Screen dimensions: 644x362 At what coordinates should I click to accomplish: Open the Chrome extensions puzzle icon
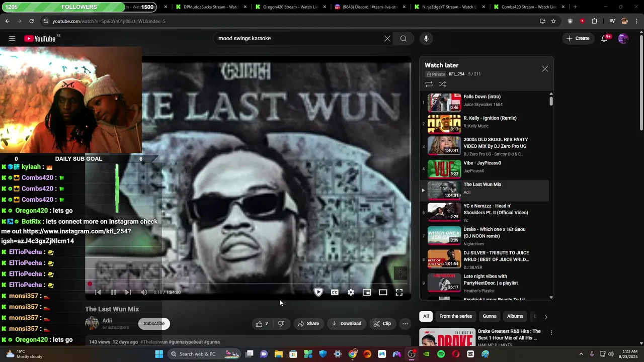click(595, 21)
